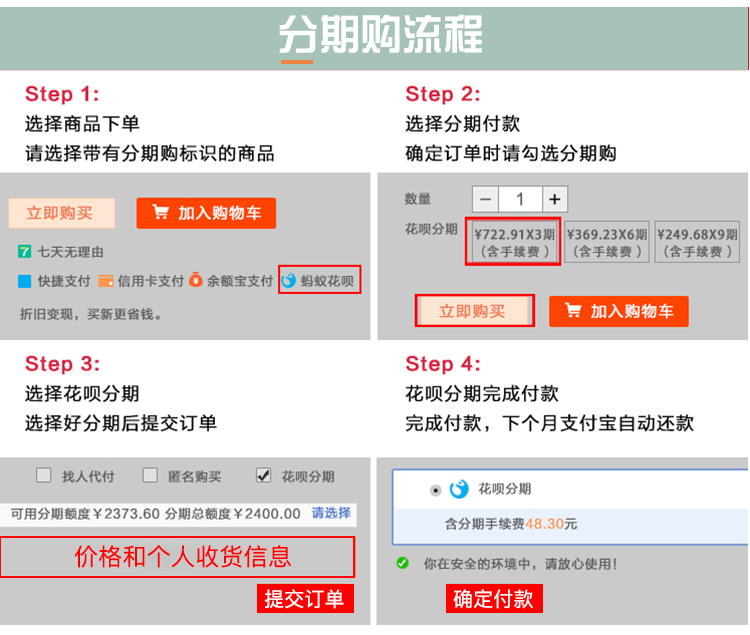This screenshot has width=750, height=635.
Task: Decrease quantity with the minus button
Action: (485, 199)
